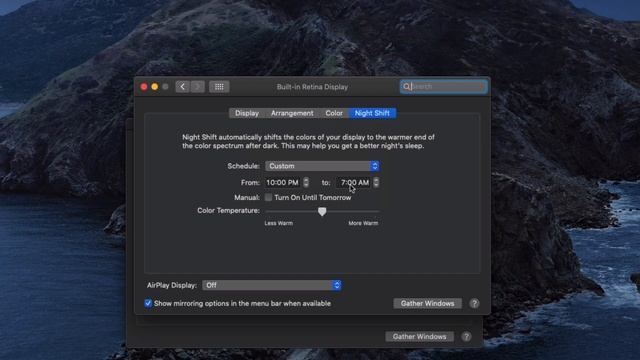640x360 pixels.
Task: Click Gather Windows in the front window
Action: pos(427,303)
